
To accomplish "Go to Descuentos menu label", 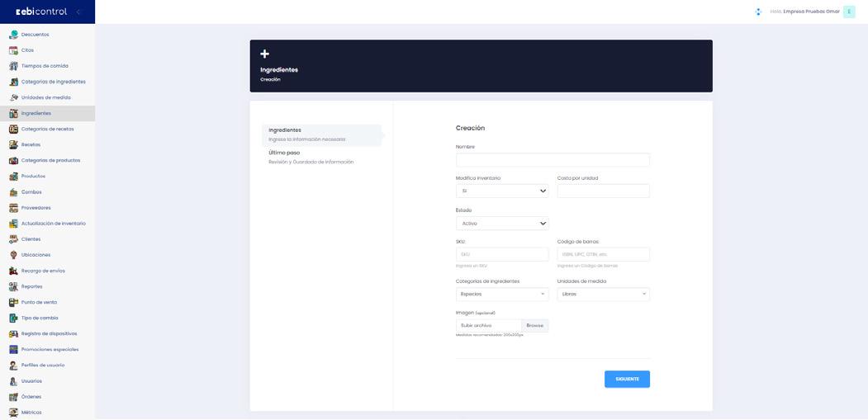I will pos(35,35).
